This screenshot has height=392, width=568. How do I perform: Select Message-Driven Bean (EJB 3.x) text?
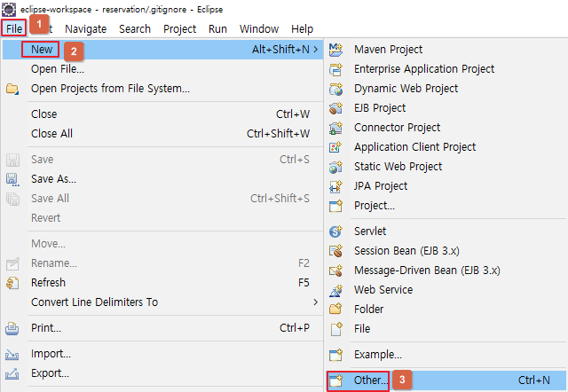coord(427,270)
